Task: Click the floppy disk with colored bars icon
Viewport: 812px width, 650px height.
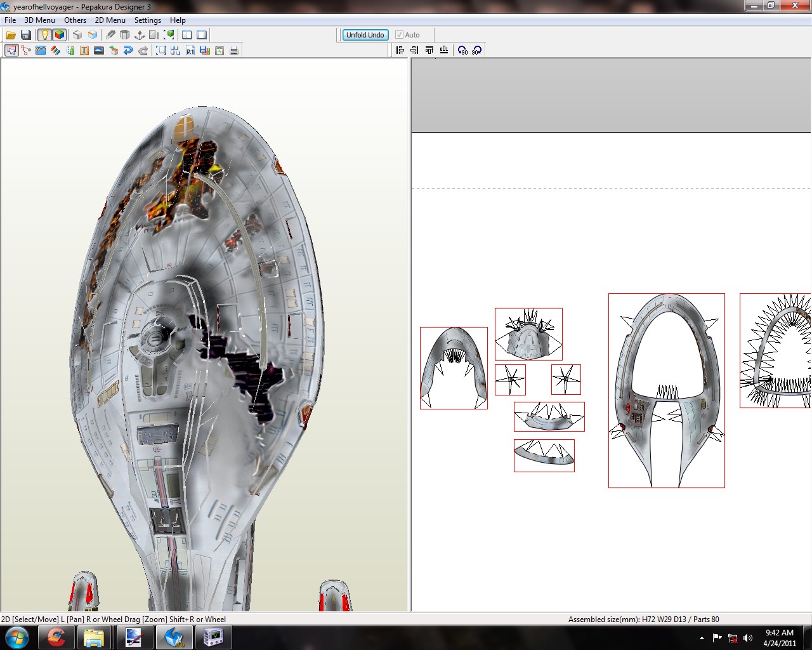Action: click(x=205, y=50)
